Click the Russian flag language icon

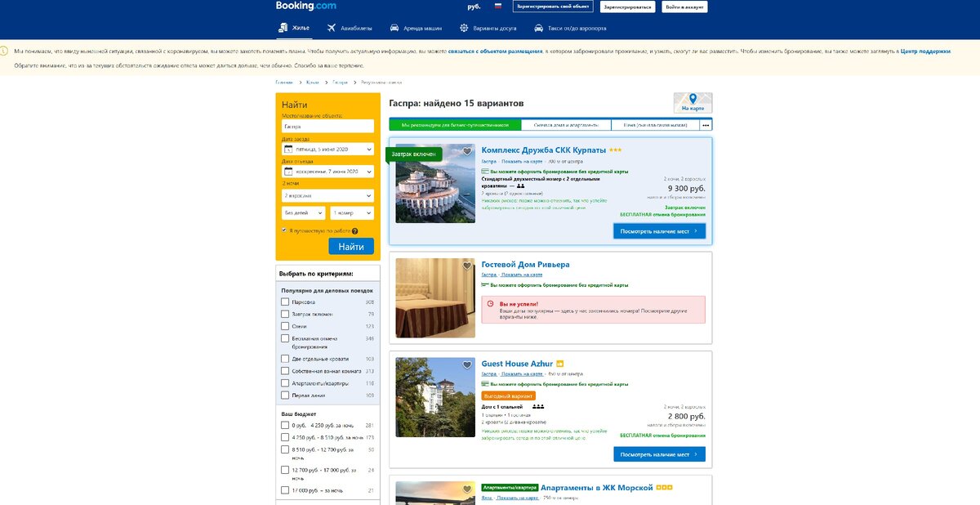click(x=497, y=7)
